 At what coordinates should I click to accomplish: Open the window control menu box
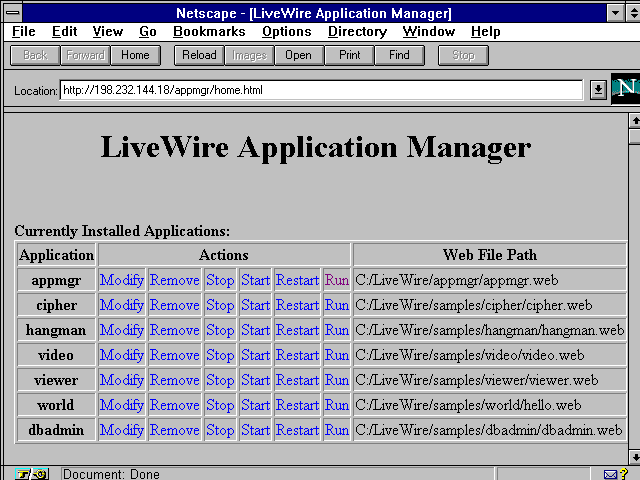(x=10, y=13)
